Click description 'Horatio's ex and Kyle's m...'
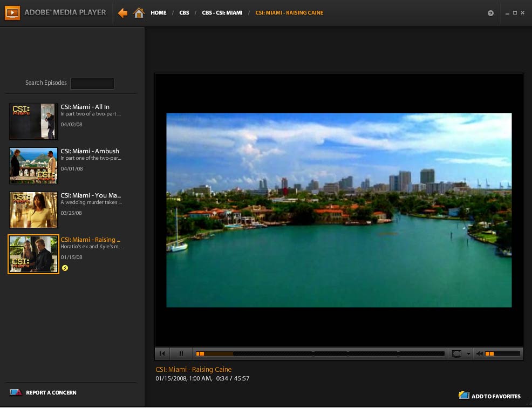The image size is (532, 408). coord(91,247)
